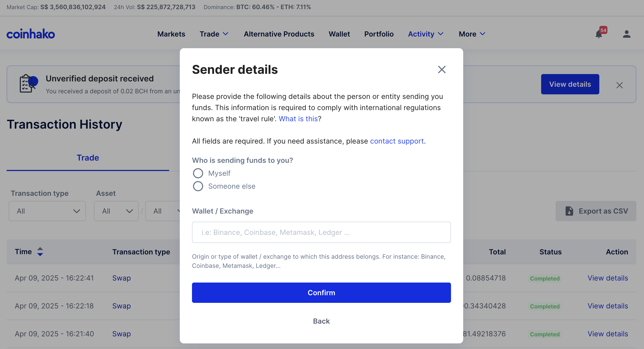The image size is (644, 349).
Task: Go to the Markets page
Action: coord(171,34)
